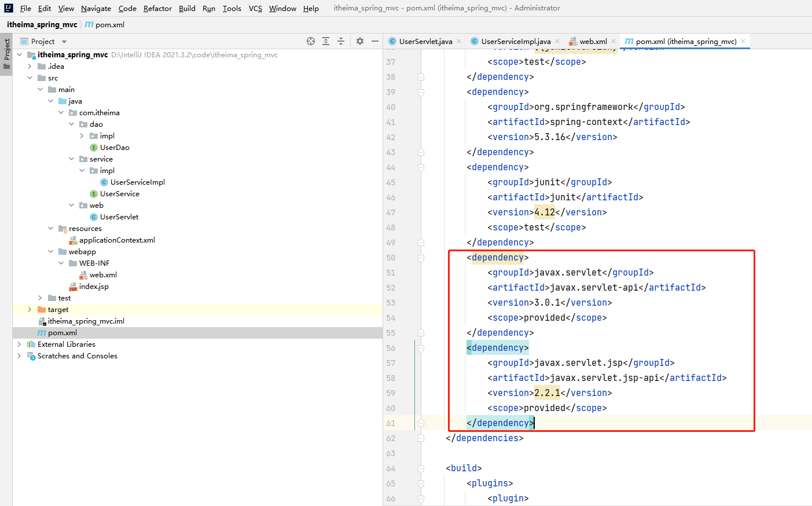Expand External Libraries node

point(20,344)
